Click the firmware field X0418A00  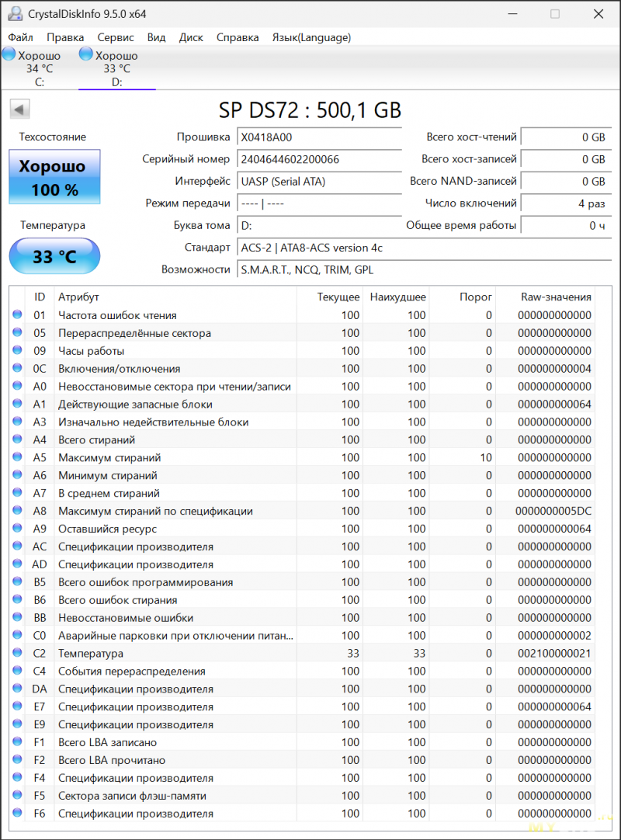pyautogui.click(x=319, y=137)
